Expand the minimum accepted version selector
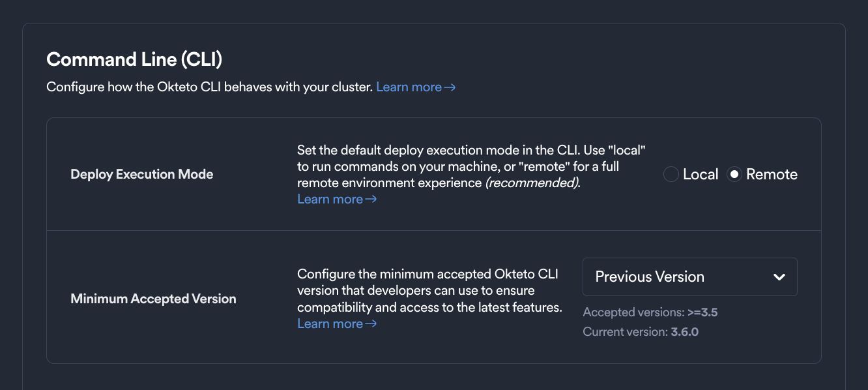 click(689, 277)
